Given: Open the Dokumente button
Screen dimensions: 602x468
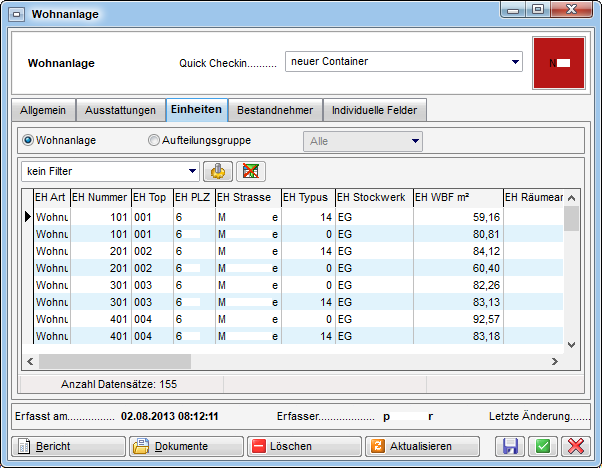Looking at the screenshot, I should pyautogui.click(x=186, y=446).
